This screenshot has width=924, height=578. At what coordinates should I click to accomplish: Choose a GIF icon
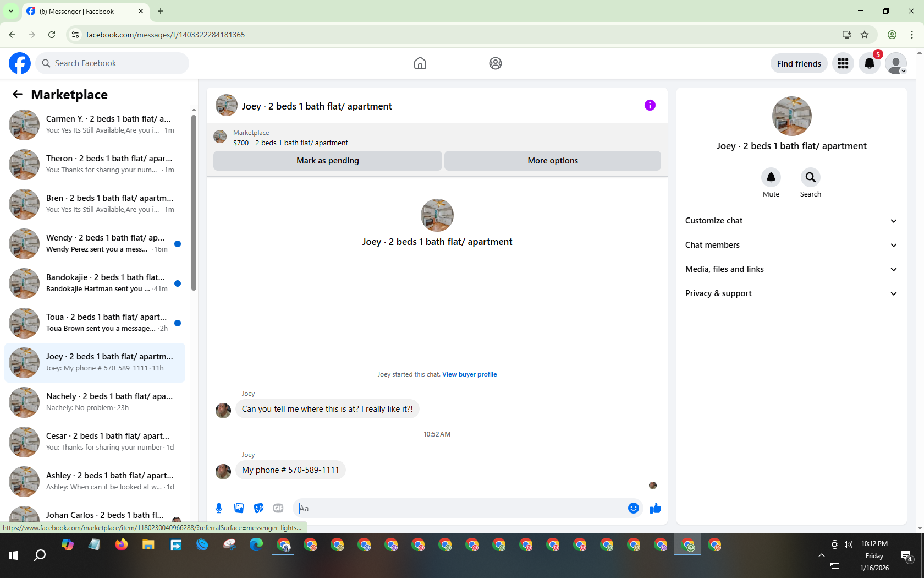(278, 508)
